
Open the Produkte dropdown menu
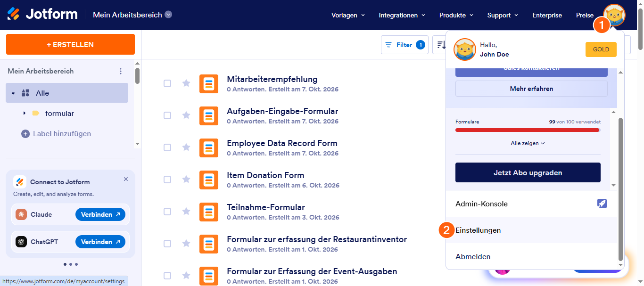(x=456, y=15)
